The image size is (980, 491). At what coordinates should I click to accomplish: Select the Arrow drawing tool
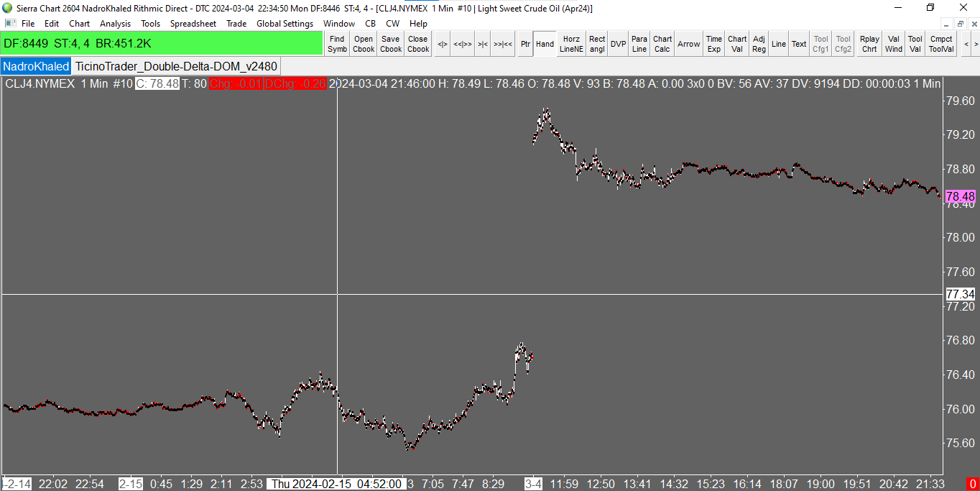[x=689, y=44]
